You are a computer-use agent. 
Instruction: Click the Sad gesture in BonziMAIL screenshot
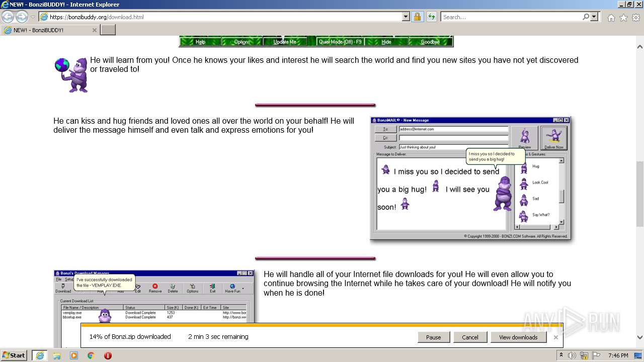tap(529, 199)
